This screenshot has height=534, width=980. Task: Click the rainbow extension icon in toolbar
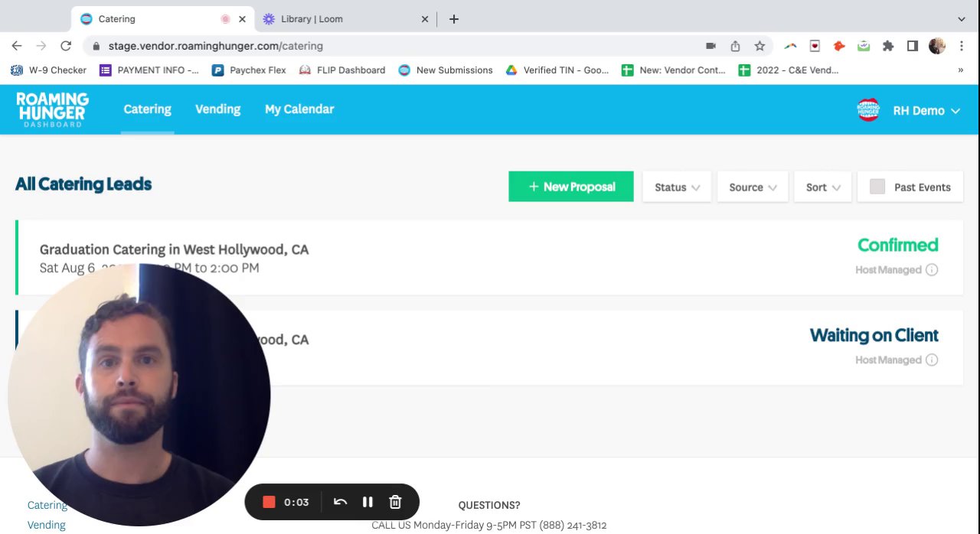[790, 46]
